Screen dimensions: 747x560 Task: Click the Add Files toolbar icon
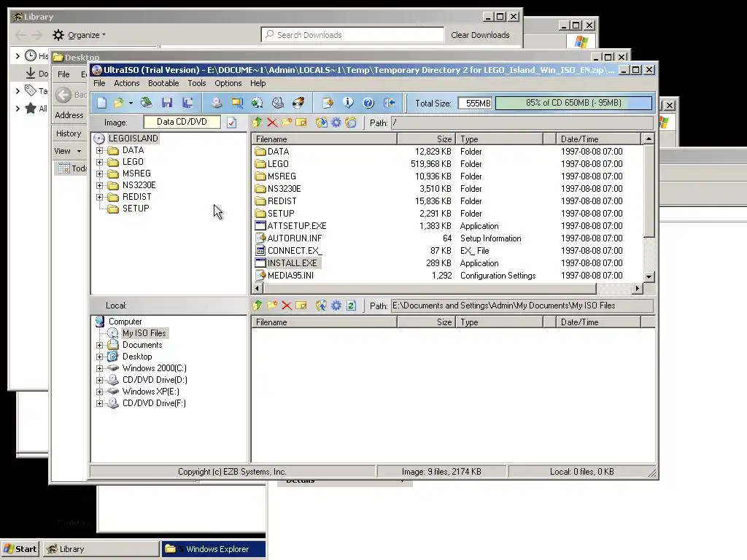coord(328,103)
